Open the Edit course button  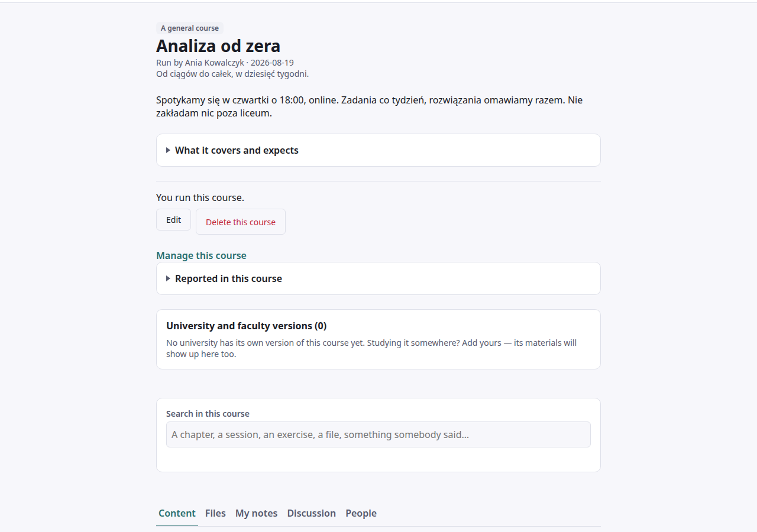173,220
